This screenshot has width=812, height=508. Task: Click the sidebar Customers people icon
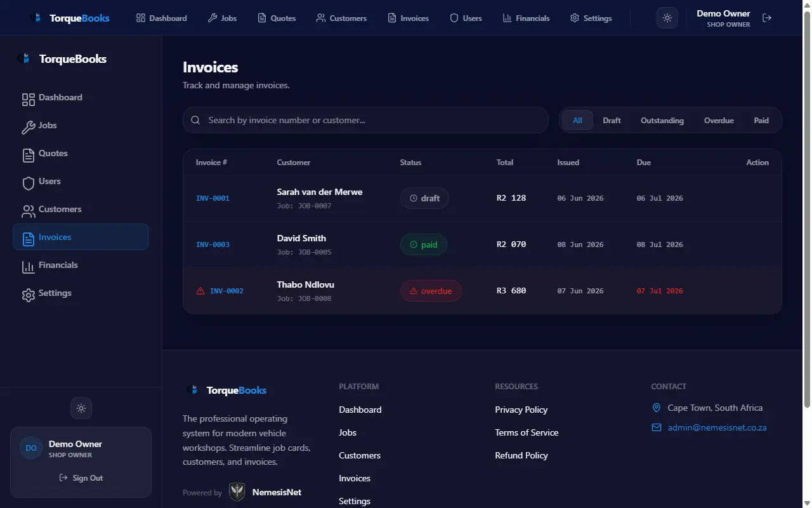[x=28, y=211]
